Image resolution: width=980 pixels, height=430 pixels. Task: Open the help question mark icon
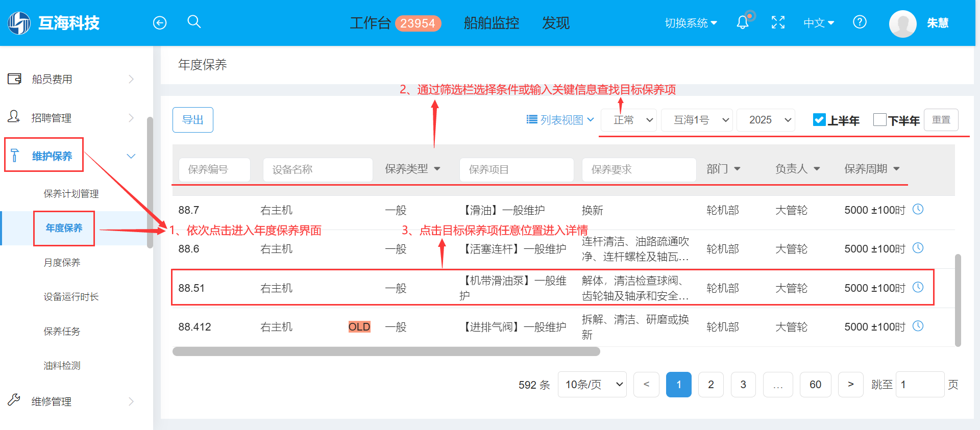860,22
